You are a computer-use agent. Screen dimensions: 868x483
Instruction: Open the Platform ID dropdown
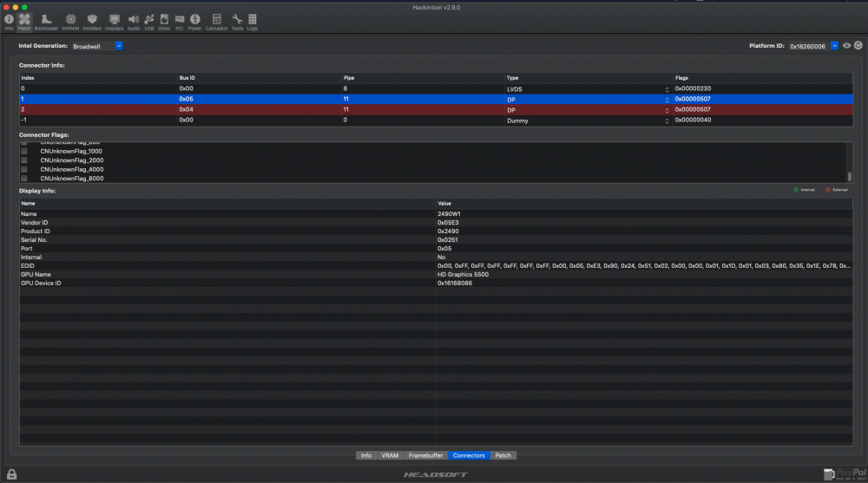834,45
